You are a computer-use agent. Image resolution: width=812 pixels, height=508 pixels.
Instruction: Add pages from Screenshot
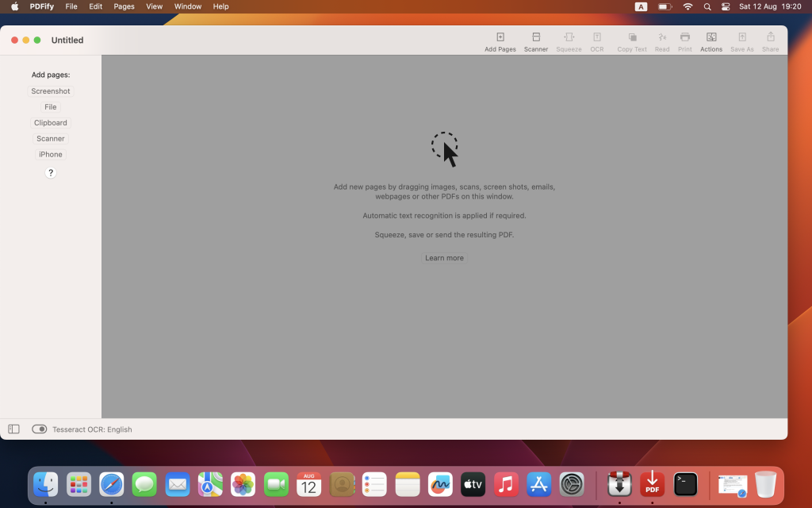(50, 91)
